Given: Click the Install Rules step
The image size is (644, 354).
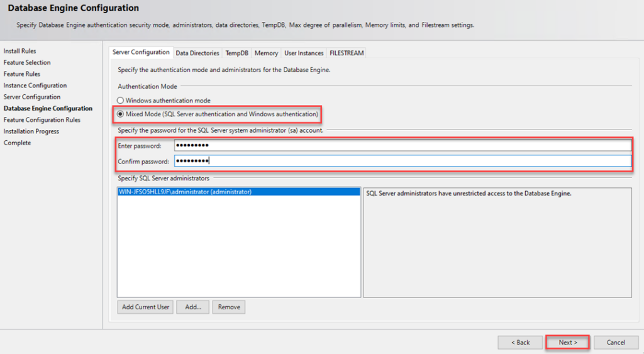Looking at the screenshot, I should (x=19, y=51).
